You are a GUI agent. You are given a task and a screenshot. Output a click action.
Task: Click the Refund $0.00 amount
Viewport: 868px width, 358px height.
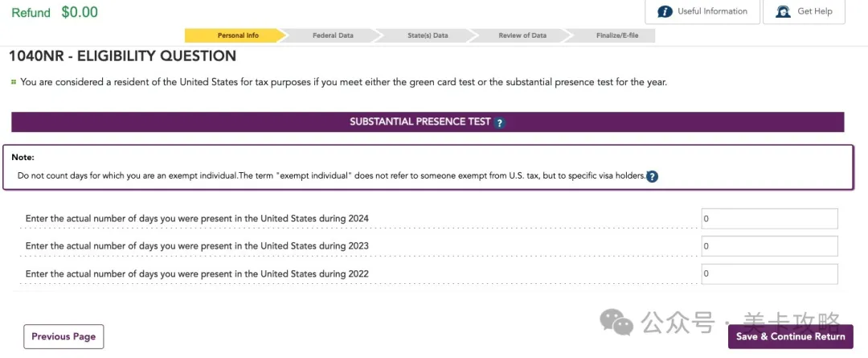80,12
